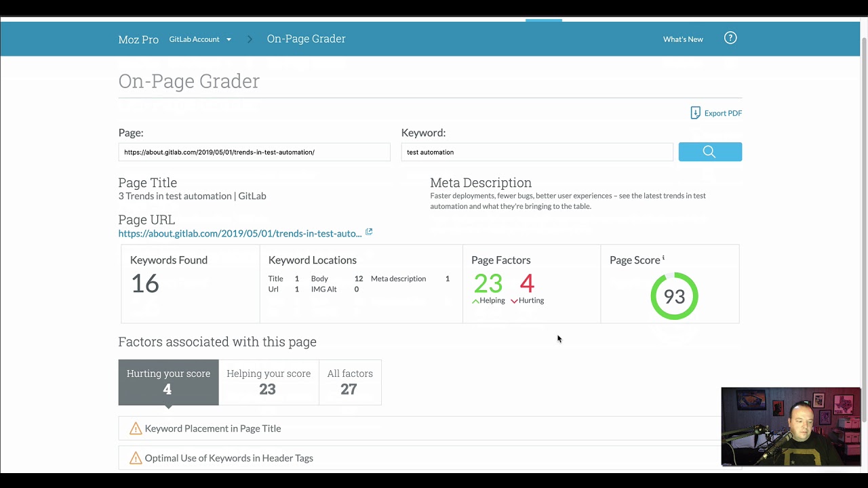
Task: Click external link icon beside Page URL
Action: (x=369, y=232)
